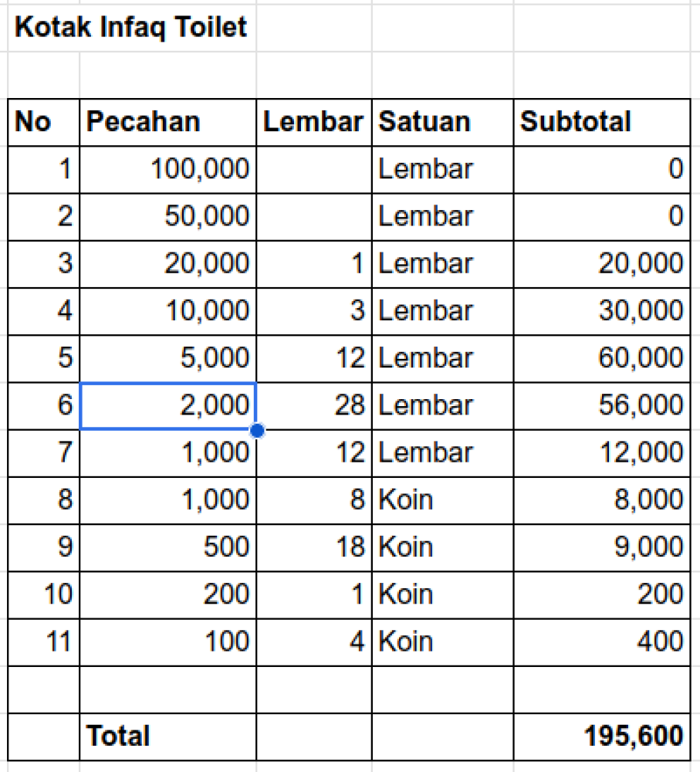
Task: Click the "Satuan" column header cell
Action: (442, 122)
